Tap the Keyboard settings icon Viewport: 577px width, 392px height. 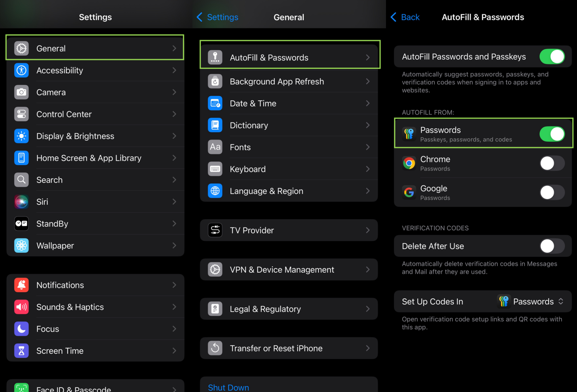(x=215, y=169)
